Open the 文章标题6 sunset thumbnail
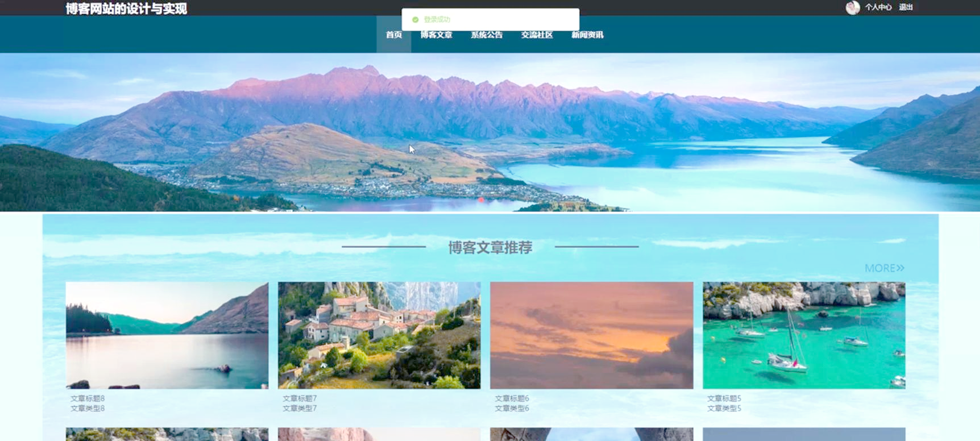 pyautogui.click(x=592, y=335)
